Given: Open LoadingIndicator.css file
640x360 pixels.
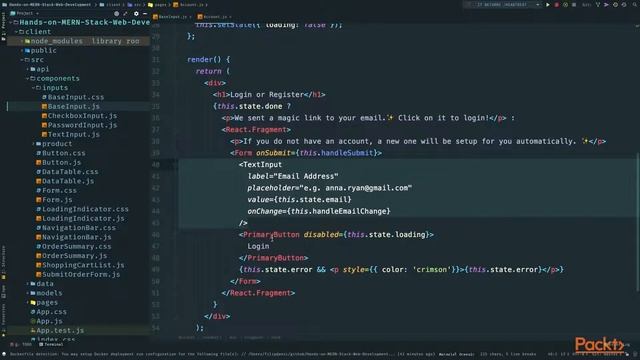Looking at the screenshot, I should point(82,209).
